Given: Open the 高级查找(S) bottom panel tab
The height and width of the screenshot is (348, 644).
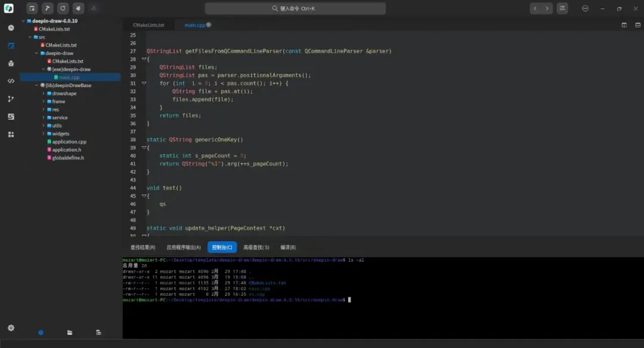Looking at the screenshot, I should [x=256, y=247].
